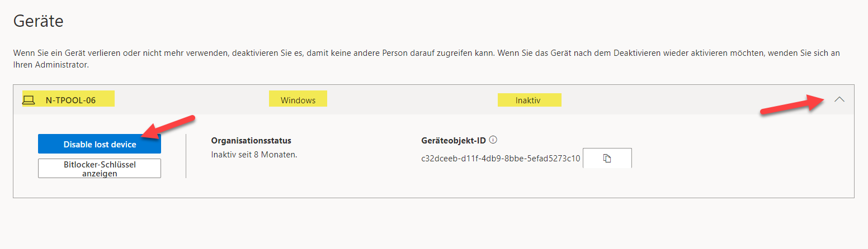Click the grey header bar of the device row
Image resolution: width=868 pixels, height=249 pixels.
[433, 100]
